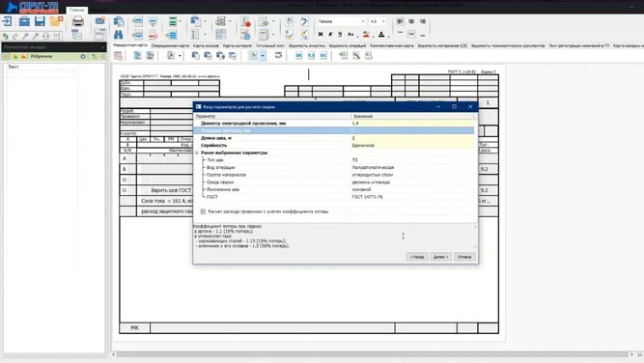Click the green undo arrow icon

(6, 36)
